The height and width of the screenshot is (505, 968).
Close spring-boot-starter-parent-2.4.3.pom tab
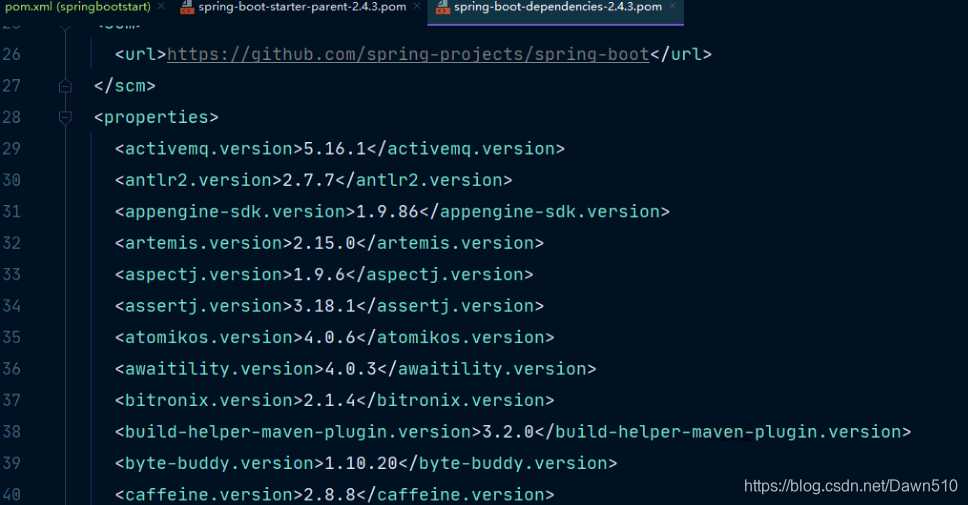pyautogui.click(x=417, y=6)
